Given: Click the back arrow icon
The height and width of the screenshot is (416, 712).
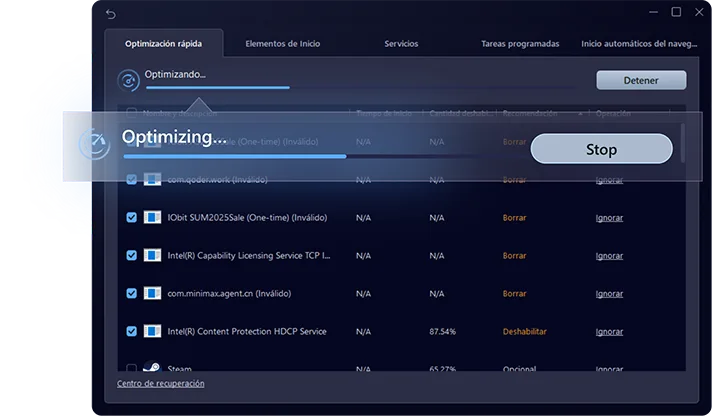Looking at the screenshot, I should [111, 15].
